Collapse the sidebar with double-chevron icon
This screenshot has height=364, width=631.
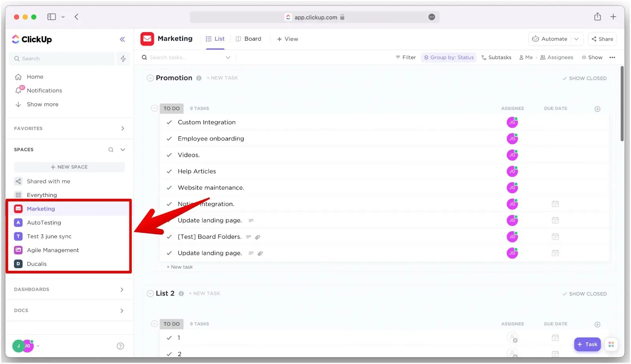[x=122, y=39]
